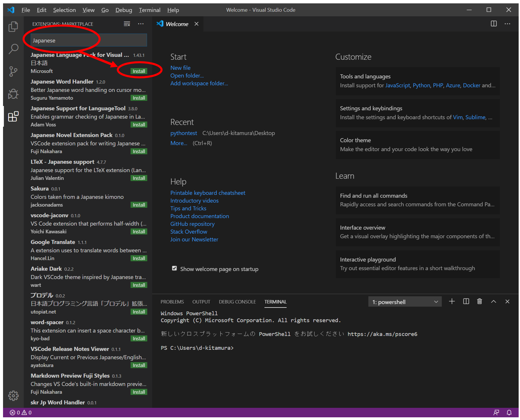Open the Stack Overflow help link
The image size is (520, 420).
(188, 232)
